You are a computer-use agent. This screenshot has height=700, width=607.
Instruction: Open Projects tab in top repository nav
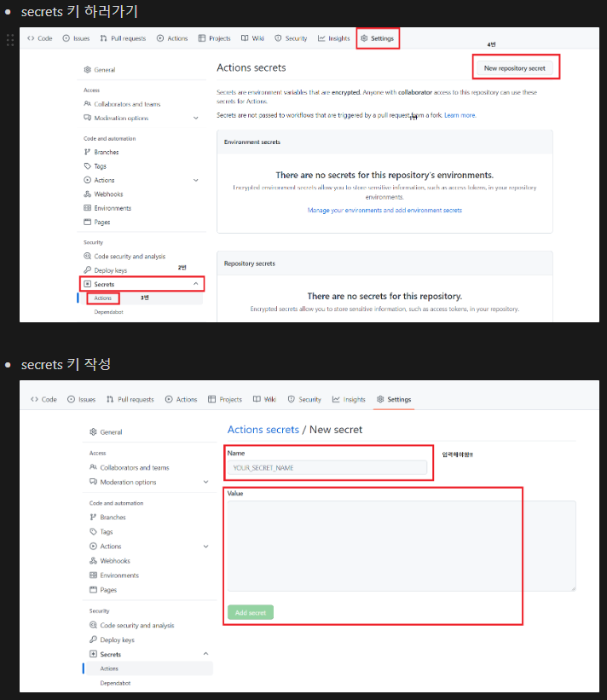215,38
